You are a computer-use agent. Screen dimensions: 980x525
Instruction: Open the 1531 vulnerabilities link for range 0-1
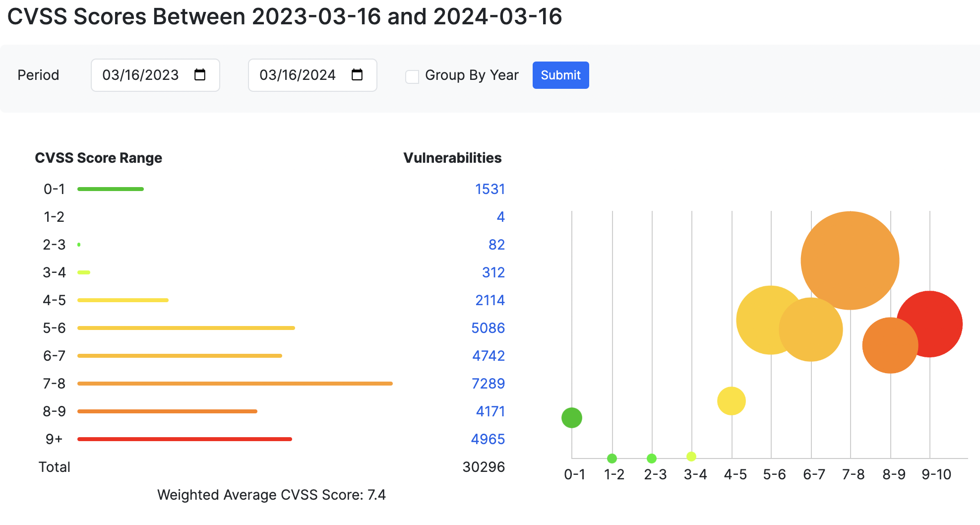(490, 189)
